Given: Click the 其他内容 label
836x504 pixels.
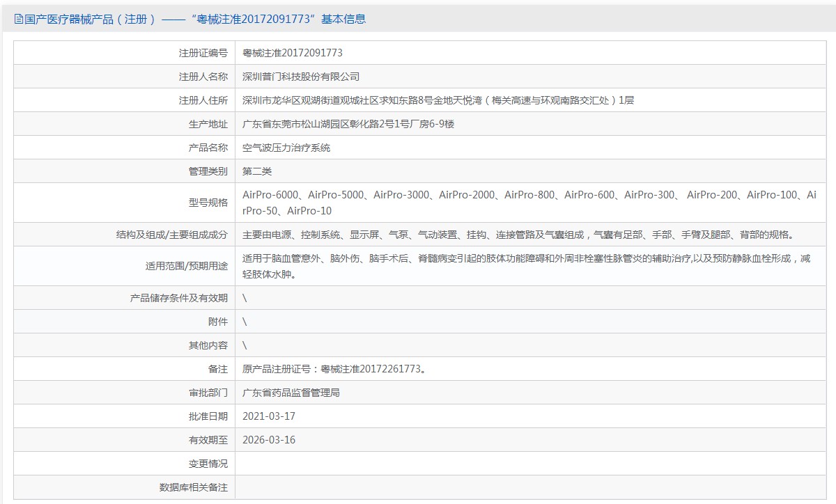Looking at the screenshot, I should 208,345.
